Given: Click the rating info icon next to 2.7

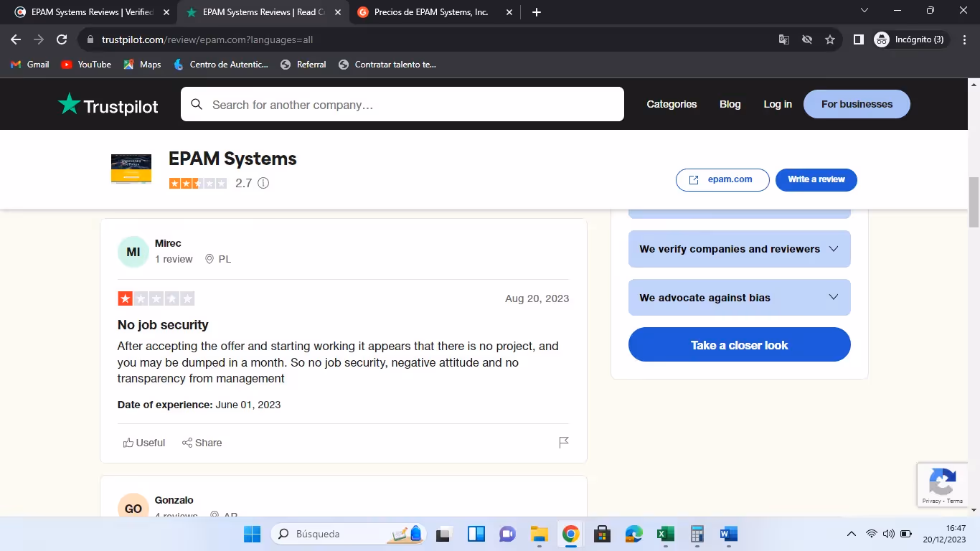Looking at the screenshot, I should coord(263,183).
